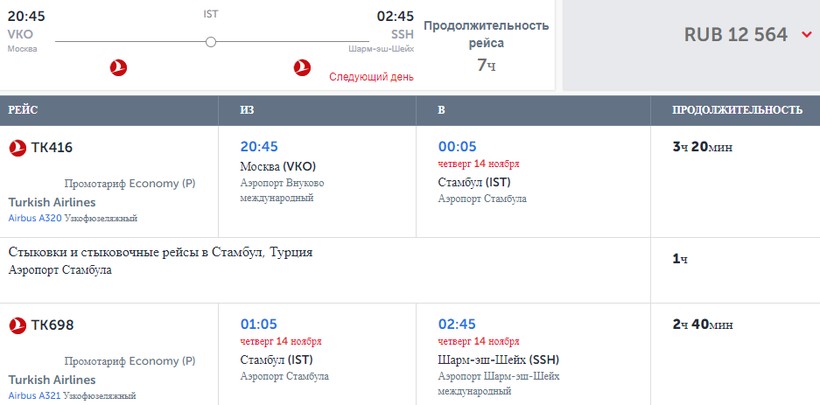Click the 20:45 departure time from Москва
The image size is (820, 405).
[260, 147]
